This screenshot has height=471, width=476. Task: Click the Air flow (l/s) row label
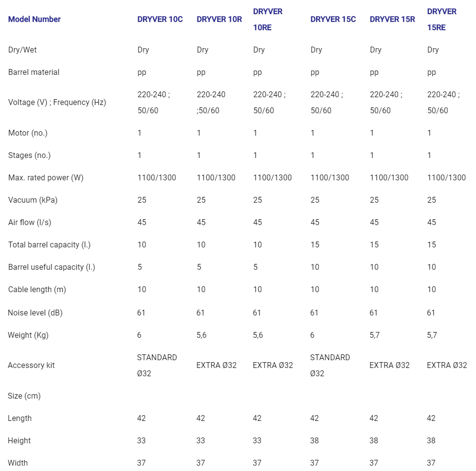click(30, 223)
